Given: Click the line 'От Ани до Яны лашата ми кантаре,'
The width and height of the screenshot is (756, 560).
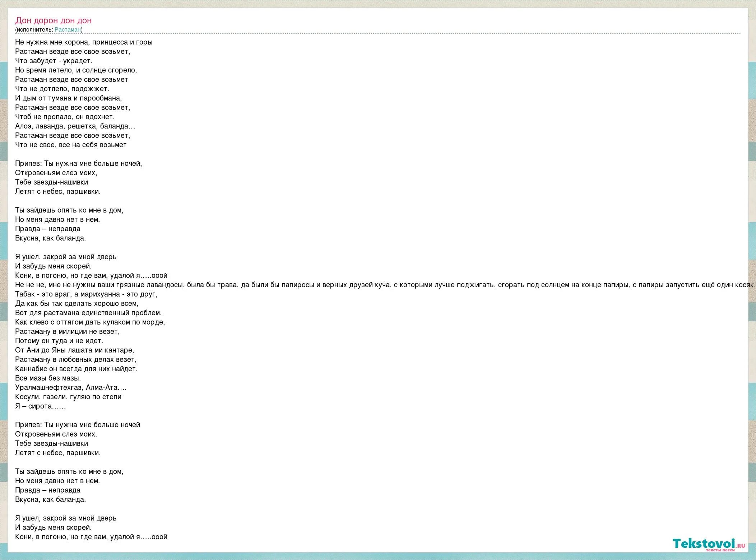Looking at the screenshot, I should 74,350.
